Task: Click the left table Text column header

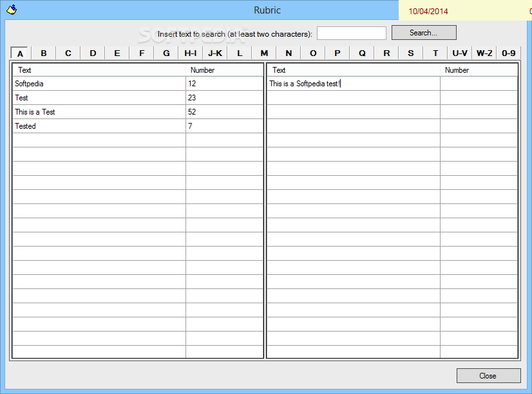Action: [x=99, y=70]
